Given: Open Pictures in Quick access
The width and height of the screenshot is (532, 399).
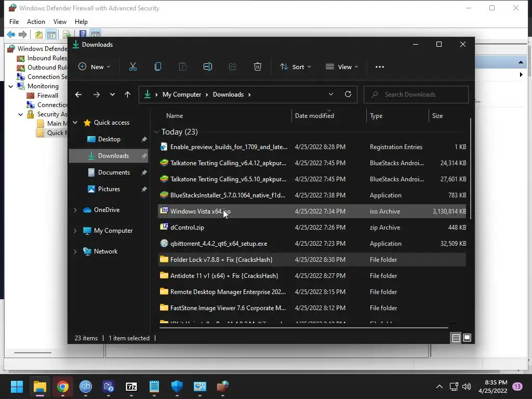Looking at the screenshot, I should click(109, 189).
